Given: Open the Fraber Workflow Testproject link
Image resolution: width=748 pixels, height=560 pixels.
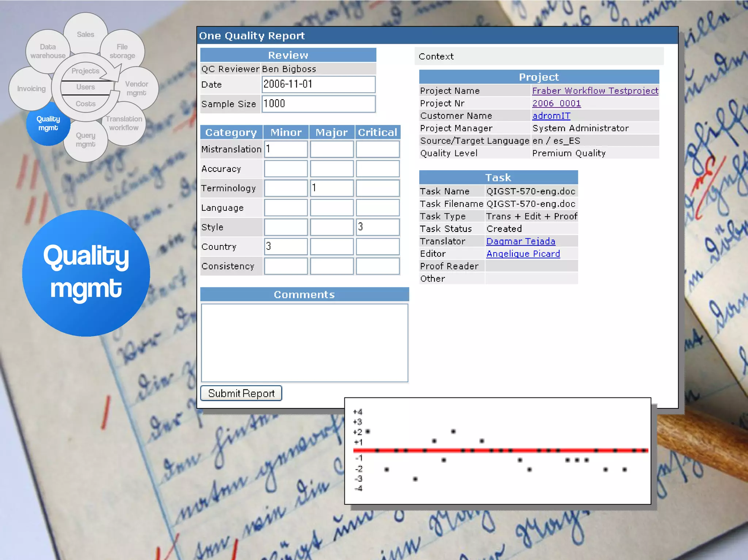Looking at the screenshot, I should 595,91.
